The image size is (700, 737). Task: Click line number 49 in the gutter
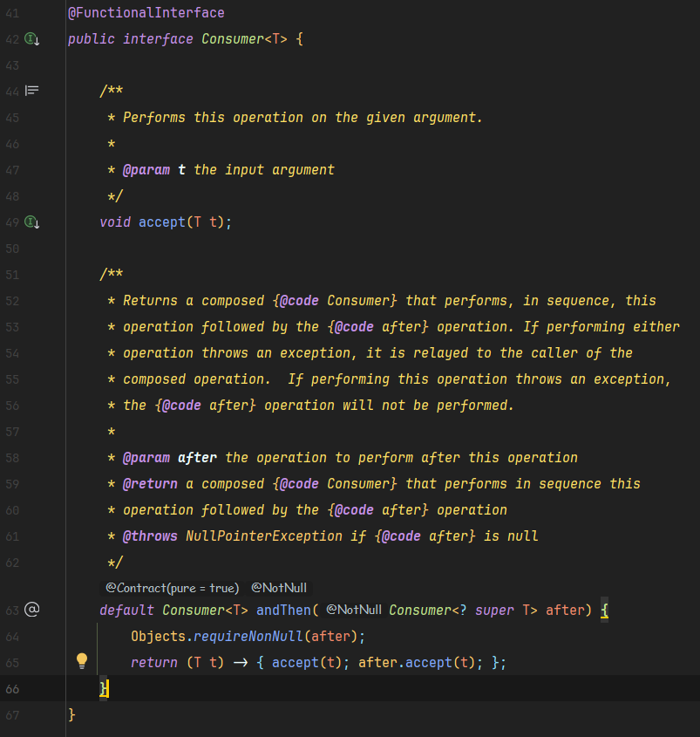coord(13,222)
